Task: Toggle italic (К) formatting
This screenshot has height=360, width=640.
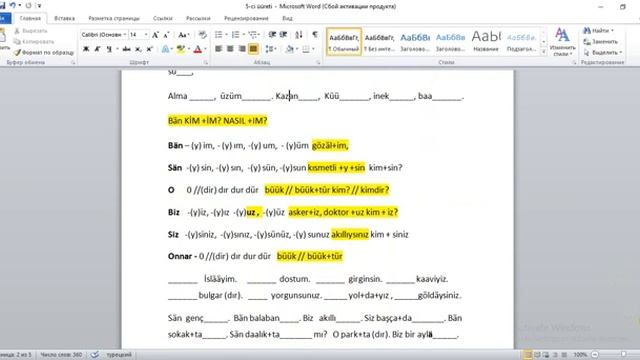Action: 97,49
